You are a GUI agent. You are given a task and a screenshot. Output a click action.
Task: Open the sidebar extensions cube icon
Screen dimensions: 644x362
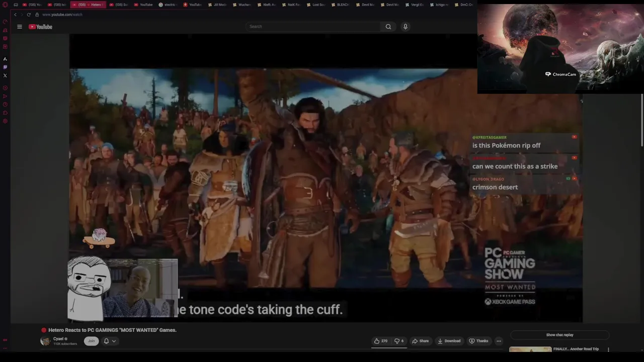pos(5,113)
